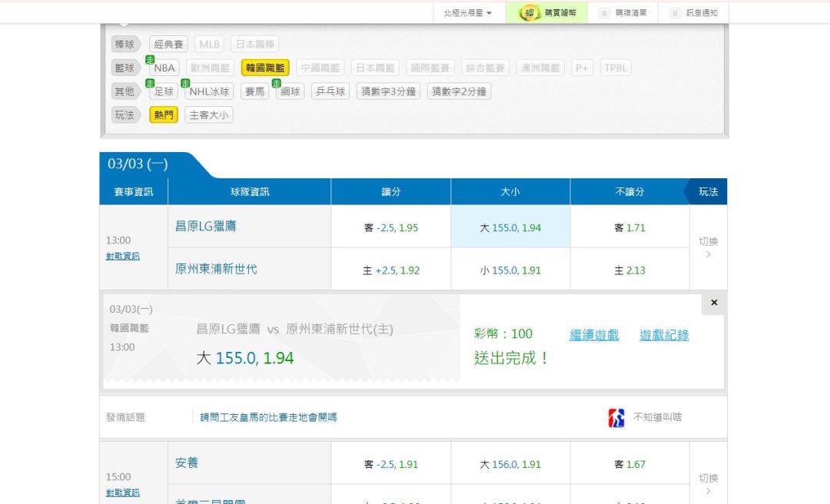This screenshot has height=504, width=830.
Task: Select the 賽馬 category
Action: pos(254,91)
